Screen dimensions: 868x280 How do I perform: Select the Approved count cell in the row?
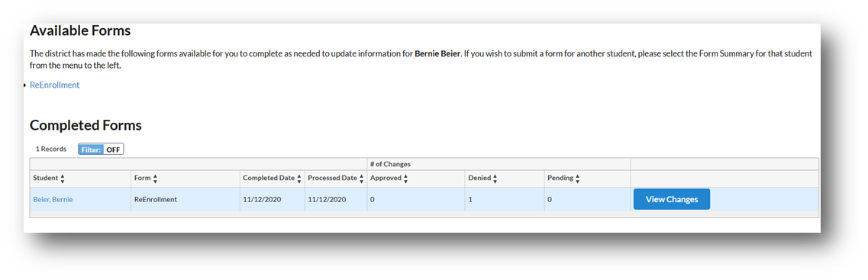click(416, 199)
